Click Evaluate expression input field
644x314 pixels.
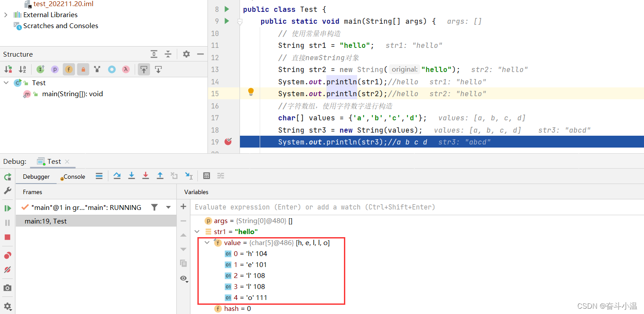(417, 207)
